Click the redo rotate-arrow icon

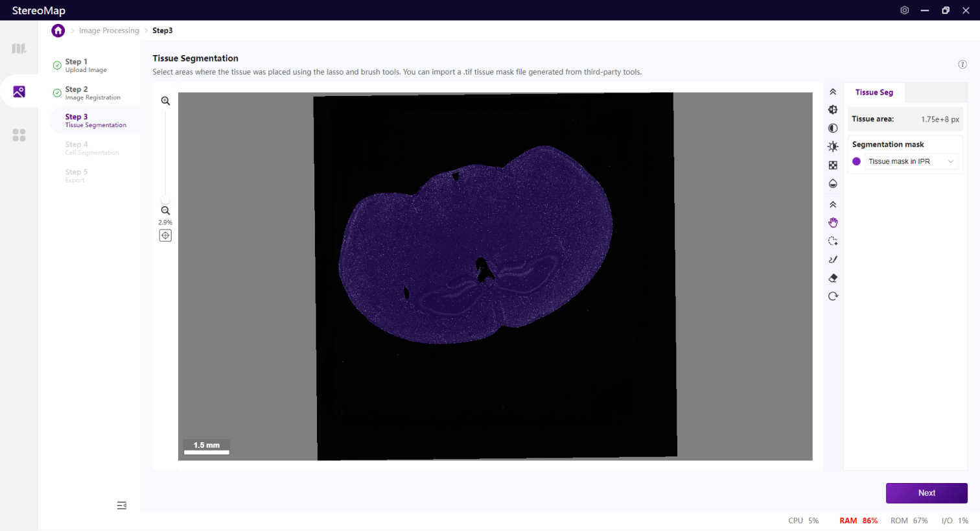tap(833, 296)
